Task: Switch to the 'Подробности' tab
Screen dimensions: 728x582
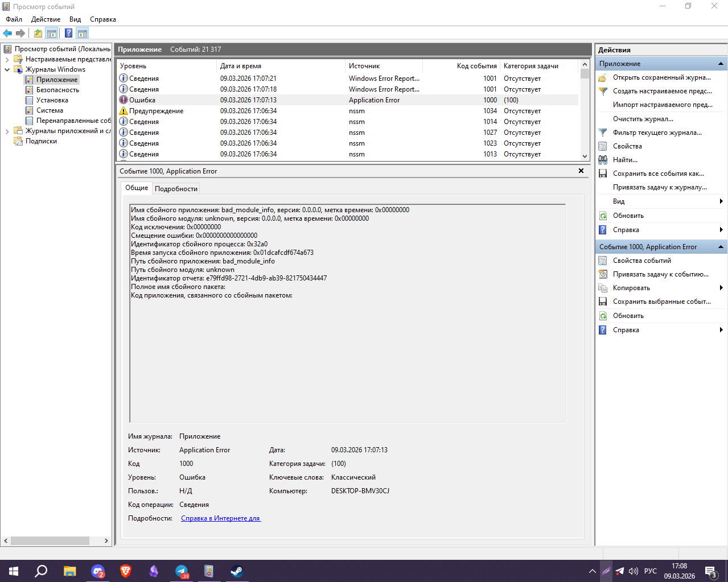Action: point(176,189)
